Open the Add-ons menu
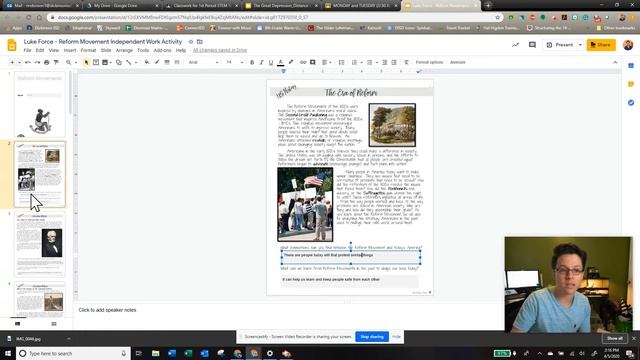This screenshot has height=360, width=640. click(162, 50)
